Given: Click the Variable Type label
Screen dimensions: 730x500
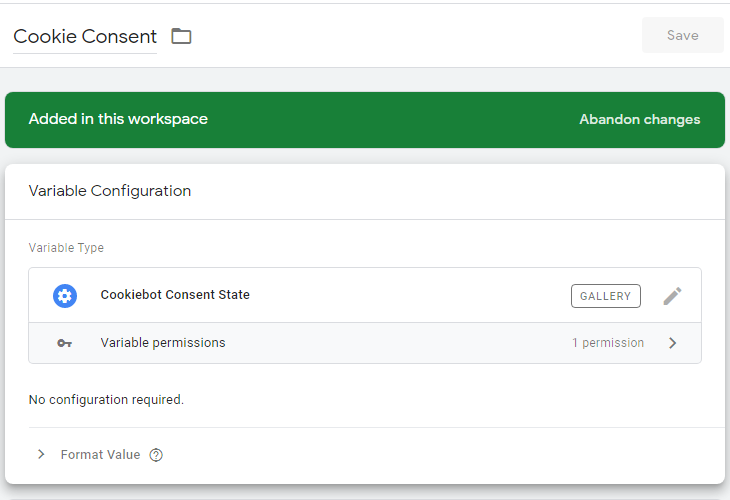Looking at the screenshot, I should click(66, 248).
